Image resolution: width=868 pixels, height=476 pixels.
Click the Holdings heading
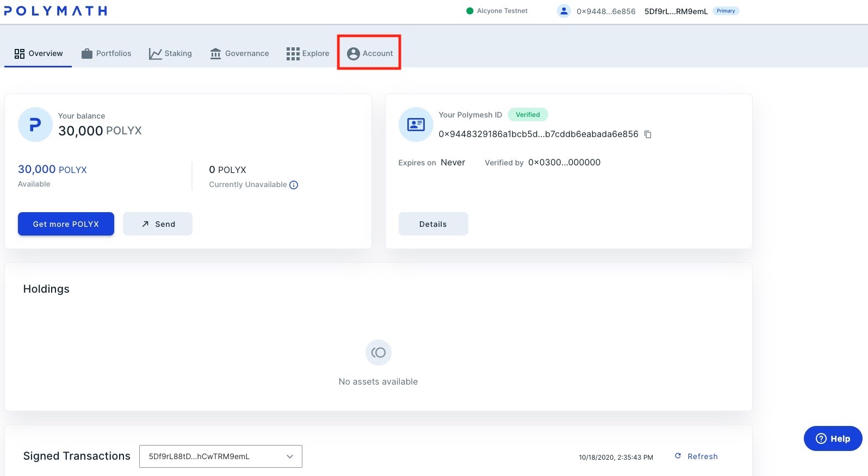coord(46,289)
